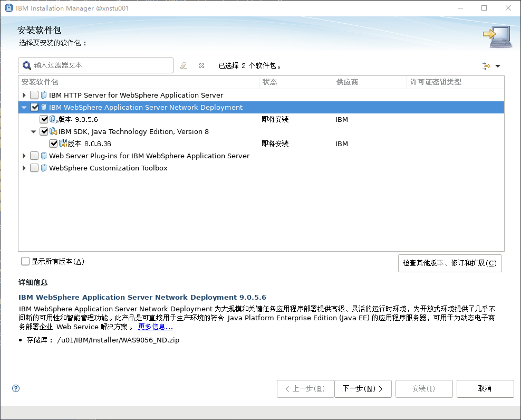Click the install computer graphic in the header
Viewport: 521px width, 420px height.
[x=497, y=36]
